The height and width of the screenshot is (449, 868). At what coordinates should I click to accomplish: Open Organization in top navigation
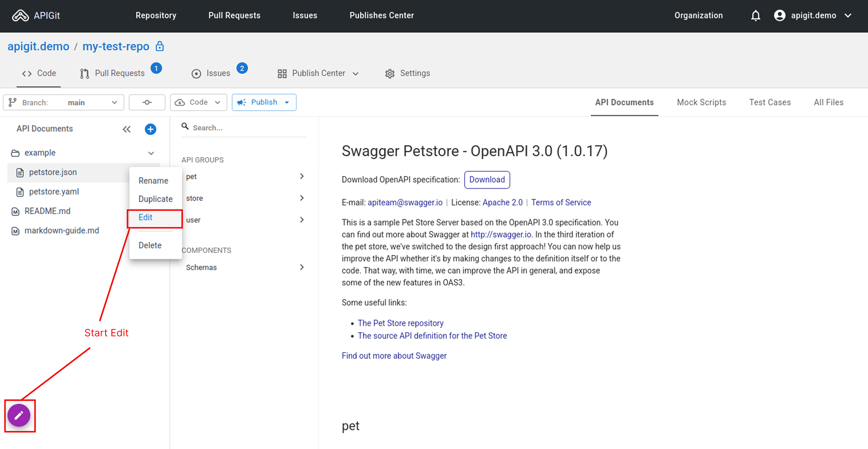[698, 16]
